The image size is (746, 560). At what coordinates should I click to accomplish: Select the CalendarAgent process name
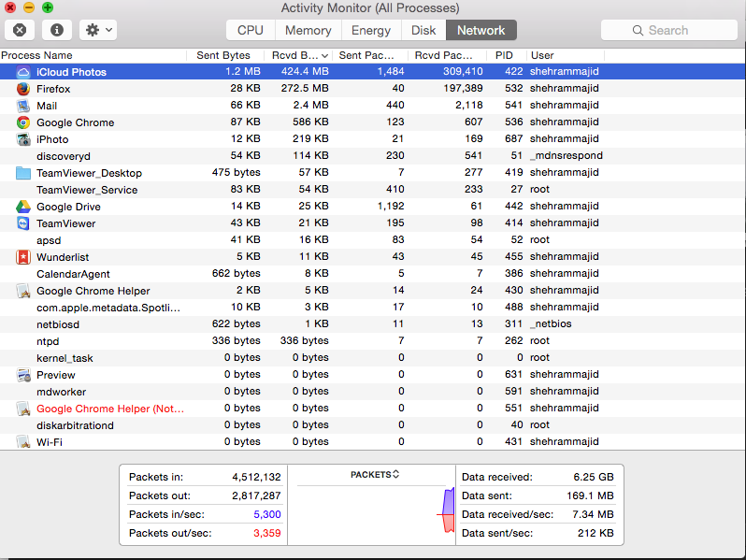coord(73,274)
